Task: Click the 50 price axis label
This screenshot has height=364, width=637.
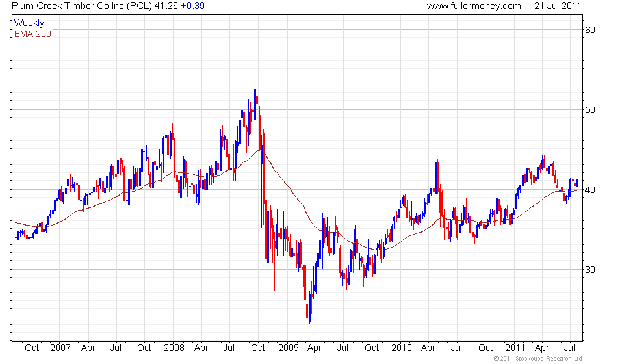Action: point(590,110)
